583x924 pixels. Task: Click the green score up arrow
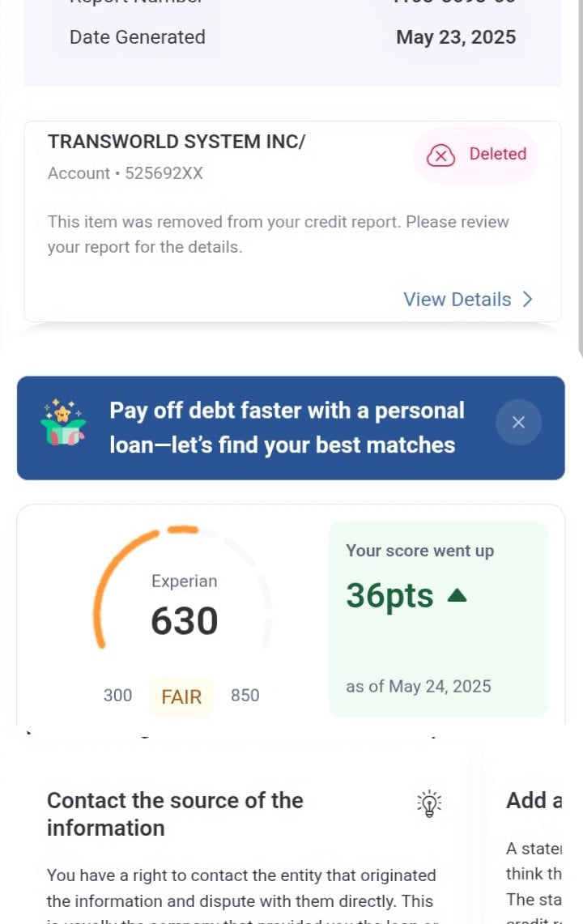[457, 596]
